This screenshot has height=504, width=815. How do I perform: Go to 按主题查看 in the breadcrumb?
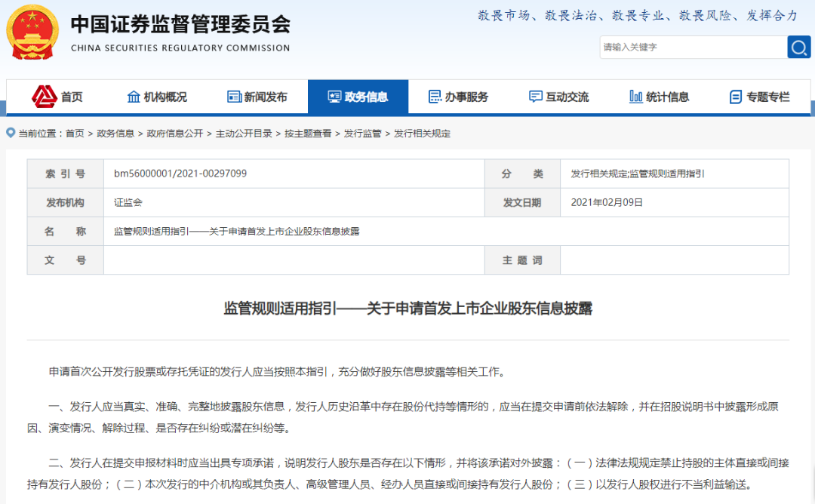tap(308, 134)
